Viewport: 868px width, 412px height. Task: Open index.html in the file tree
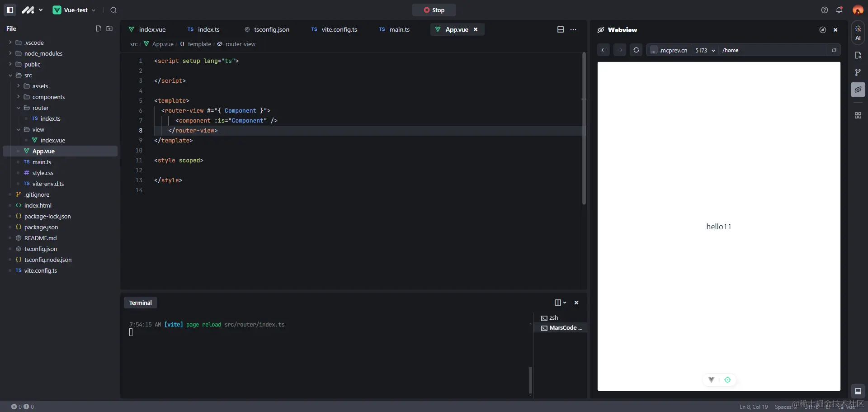coord(60,205)
